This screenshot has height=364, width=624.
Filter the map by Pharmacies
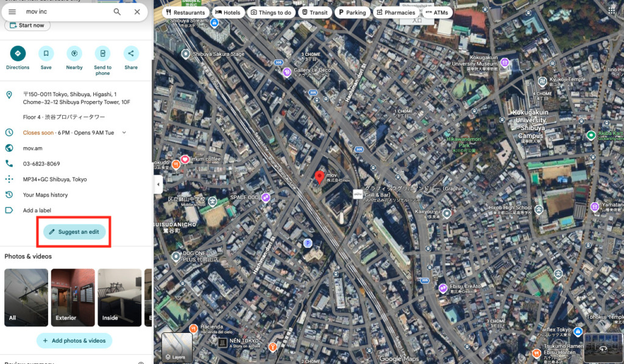point(395,12)
